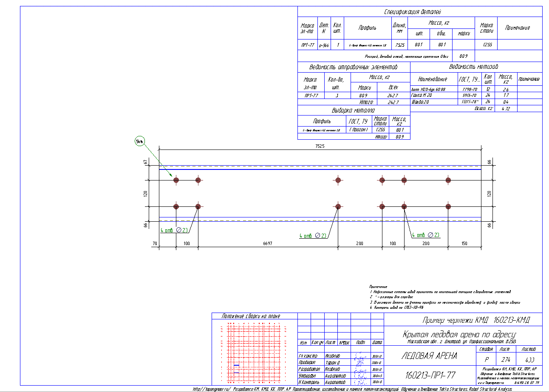
Task: Click the 'Шайба 20' row name
Action: (420, 102)
